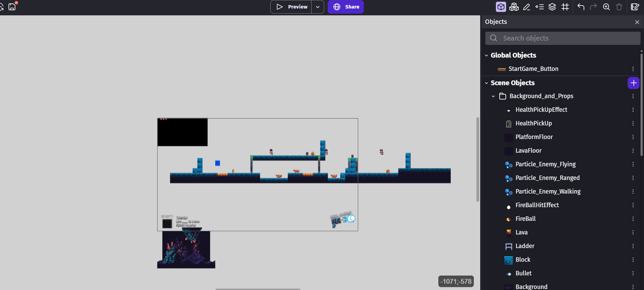644x290 pixels.
Task: Open the zoom magnifier menu
Action: [606, 7]
